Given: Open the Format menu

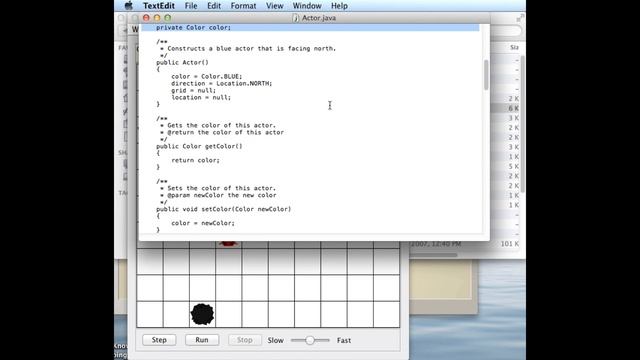Looking at the screenshot, I should click(244, 6).
